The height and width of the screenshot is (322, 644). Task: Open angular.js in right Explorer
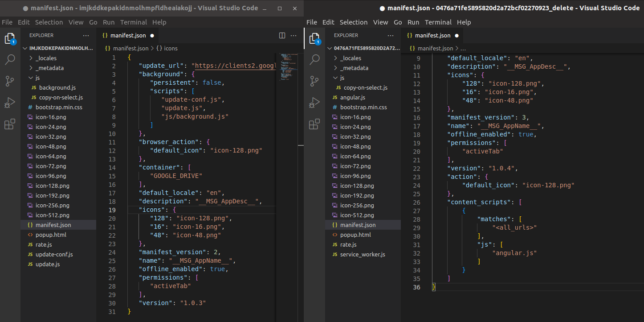click(x=363, y=97)
